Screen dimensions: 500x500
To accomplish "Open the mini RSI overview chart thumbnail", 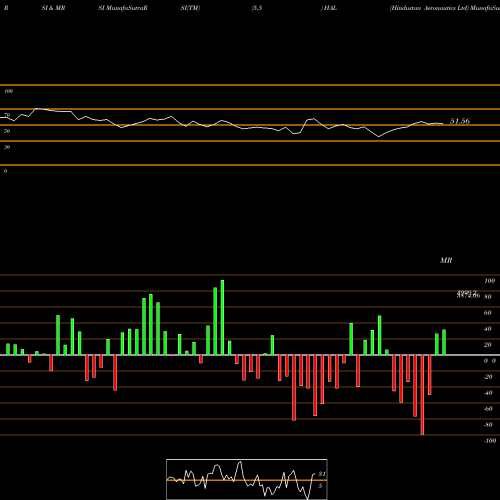I will coord(247,479).
